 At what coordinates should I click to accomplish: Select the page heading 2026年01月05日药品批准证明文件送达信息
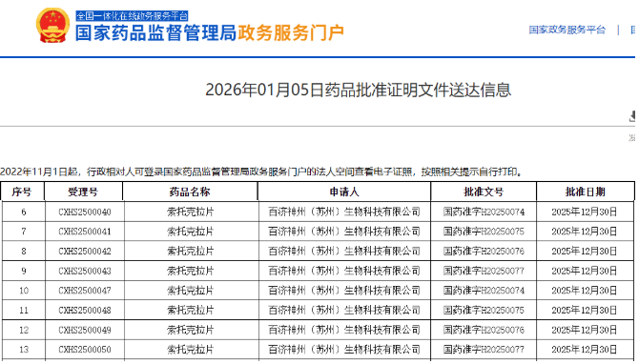pyautogui.click(x=358, y=90)
